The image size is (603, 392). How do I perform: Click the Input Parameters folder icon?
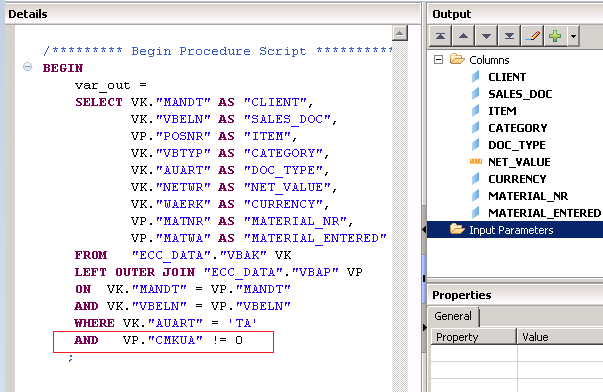pyautogui.click(x=457, y=229)
